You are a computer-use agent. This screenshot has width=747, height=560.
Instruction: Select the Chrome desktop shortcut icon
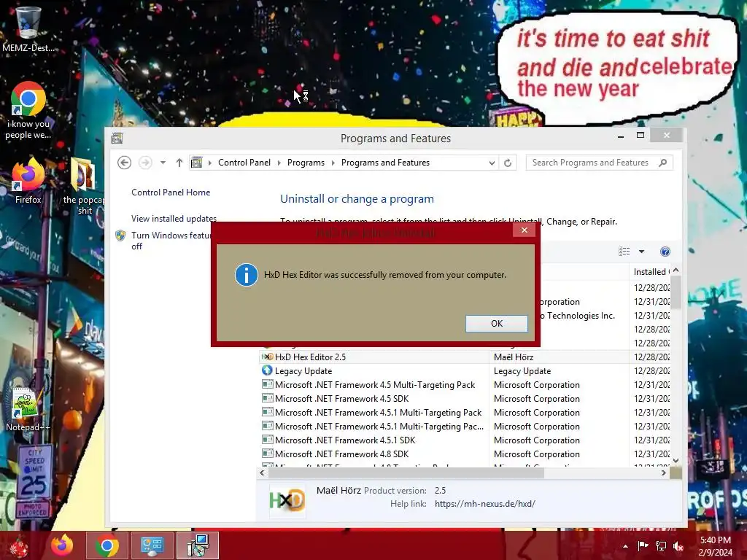point(28,111)
